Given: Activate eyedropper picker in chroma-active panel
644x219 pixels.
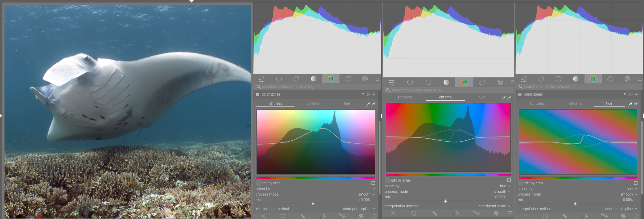Looking at the screenshot, I should [x=503, y=98].
